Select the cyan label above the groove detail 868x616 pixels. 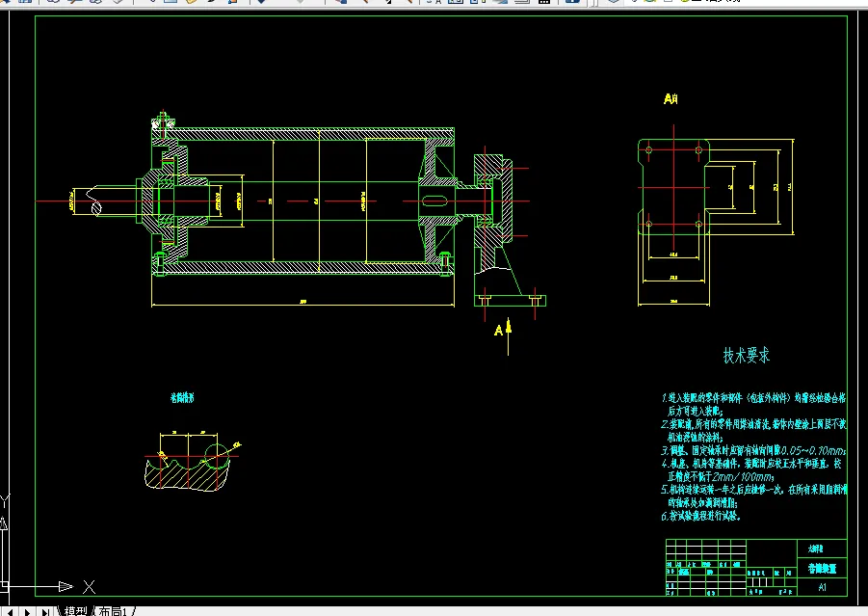182,398
